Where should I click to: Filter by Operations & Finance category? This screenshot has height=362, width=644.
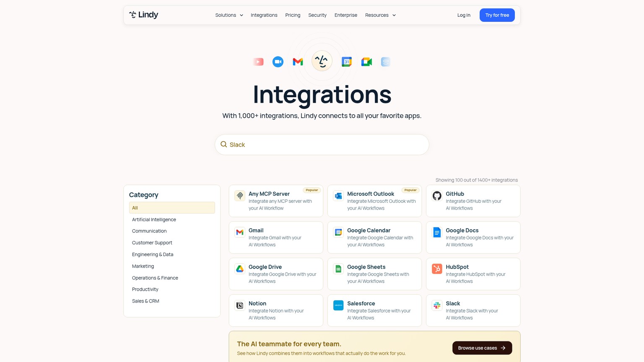click(155, 278)
